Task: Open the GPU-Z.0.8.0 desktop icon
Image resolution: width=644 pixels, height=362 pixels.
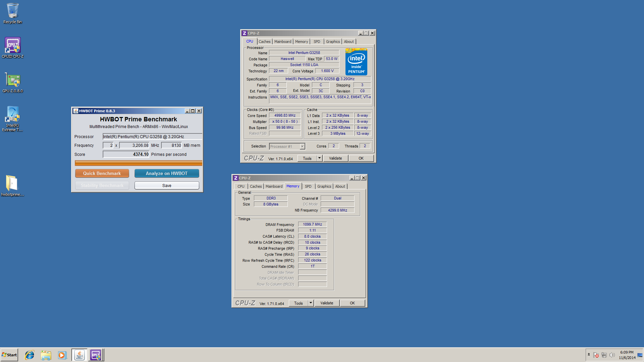Action: click(12, 82)
